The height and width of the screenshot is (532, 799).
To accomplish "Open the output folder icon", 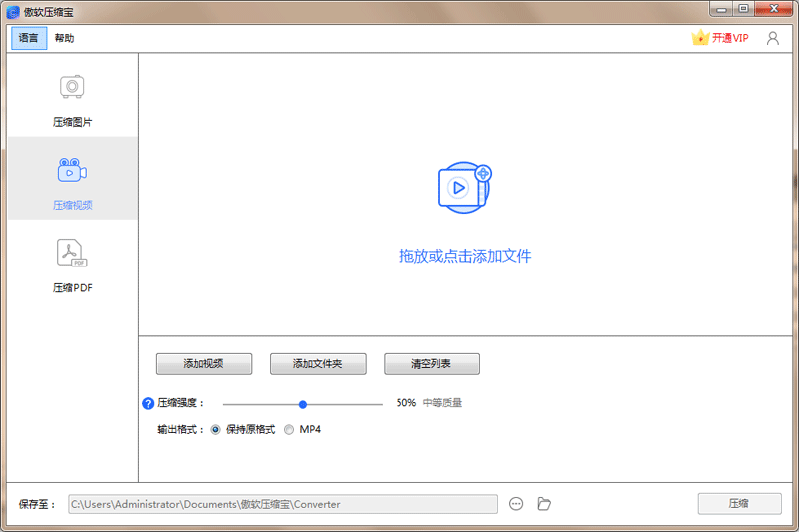I will (x=544, y=504).
